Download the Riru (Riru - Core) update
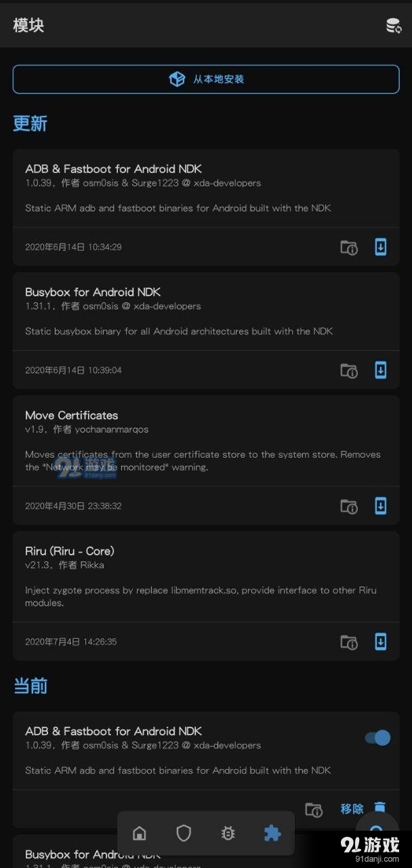The width and height of the screenshot is (412, 868). [x=381, y=642]
